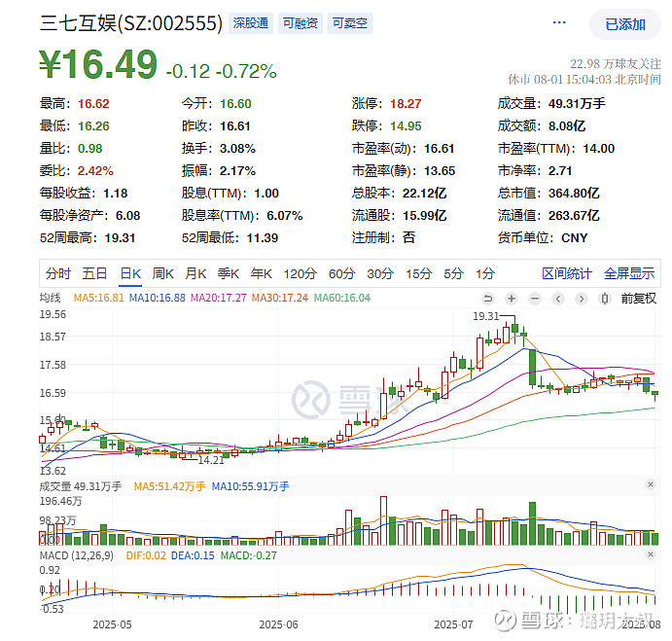The width and height of the screenshot is (672, 641).
Task: Click the zoom out minus icon
Action: pos(535,299)
